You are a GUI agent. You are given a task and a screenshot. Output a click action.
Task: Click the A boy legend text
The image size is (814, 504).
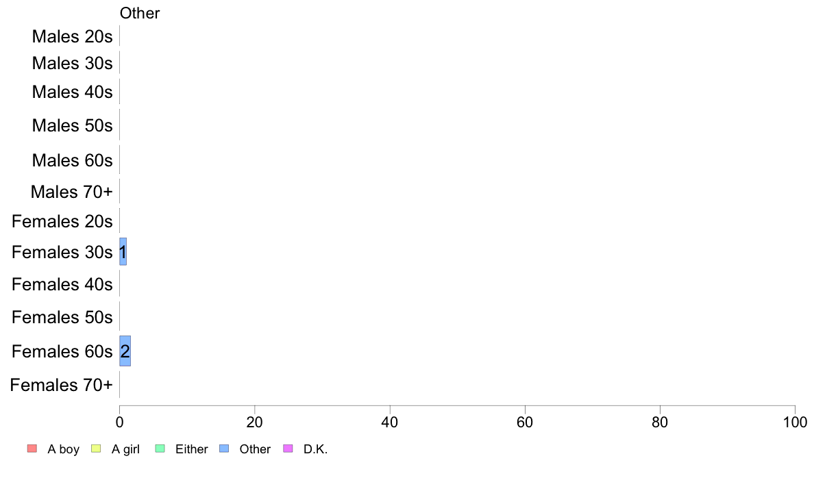coord(63,449)
